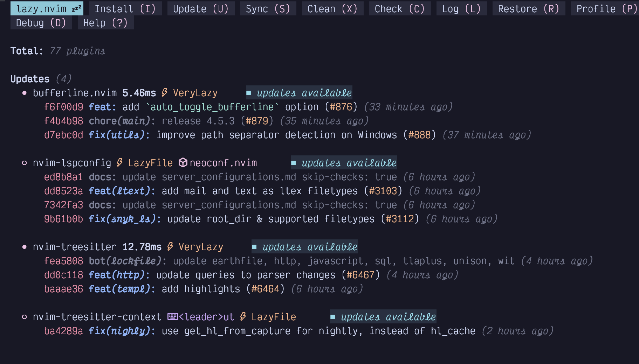Open issue reference #888

tap(419, 135)
